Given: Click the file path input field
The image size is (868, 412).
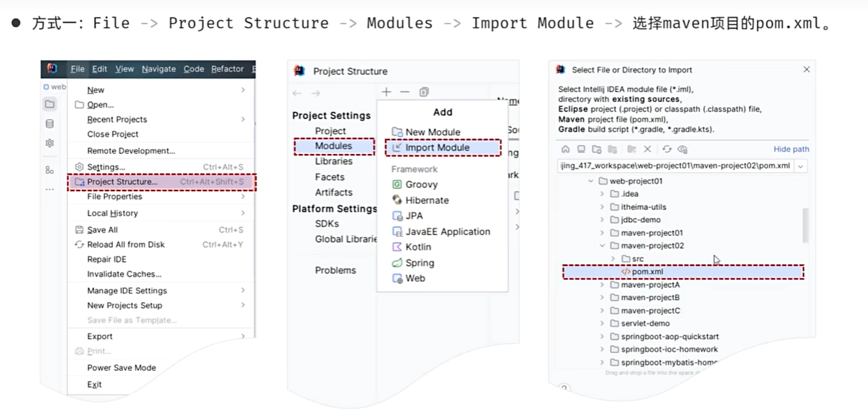Looking at the screenshot, I should (x=676, y=166).
